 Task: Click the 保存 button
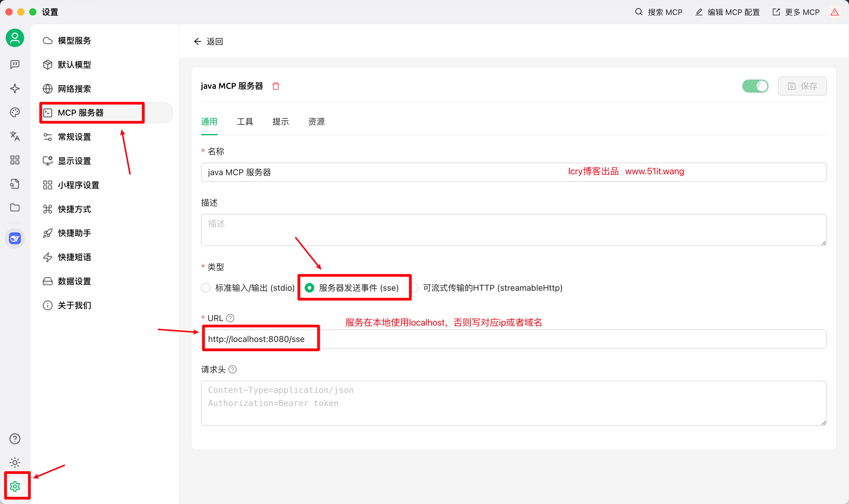click(802, 86)
